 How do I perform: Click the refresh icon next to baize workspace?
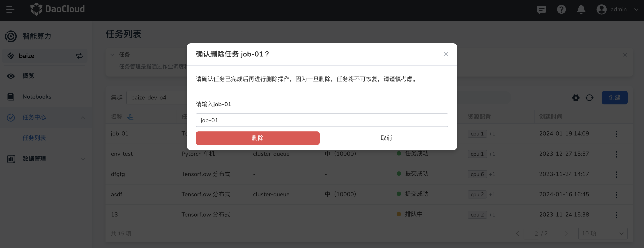[79, 56]
